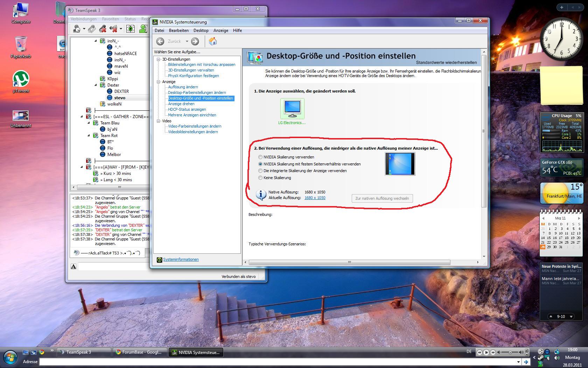The width and height of the screenshot is (588, 368).
Task: Click the scaling preview monitor thumbnail
Action: 400,164
